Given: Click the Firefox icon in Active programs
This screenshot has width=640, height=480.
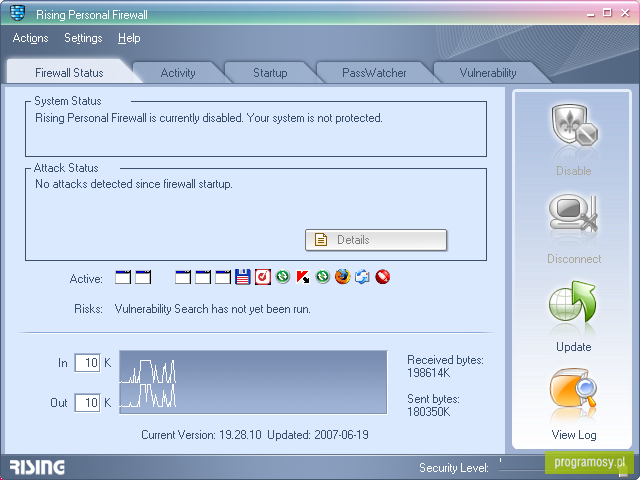Looking at the screenshot, I should tap(342, 277).
